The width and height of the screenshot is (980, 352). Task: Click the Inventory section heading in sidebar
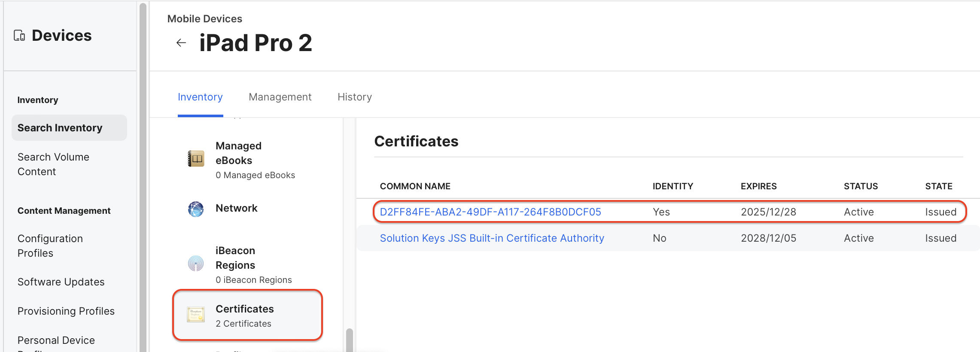point(38,100)
